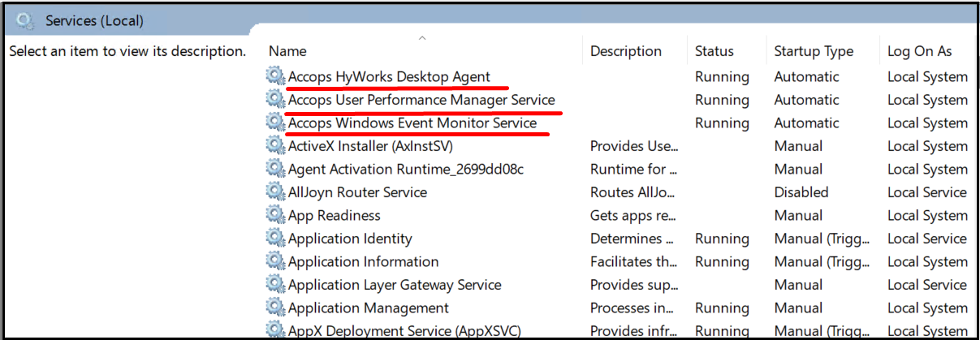Sort list by Startup Type column
The image size is (980, 340).
tap(813, 51)
